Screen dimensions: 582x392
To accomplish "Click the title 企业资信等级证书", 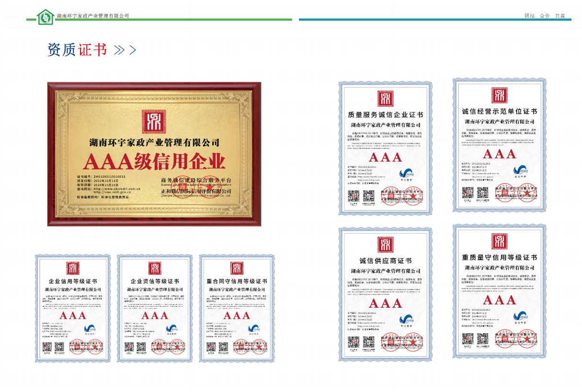I will (155, 281).
